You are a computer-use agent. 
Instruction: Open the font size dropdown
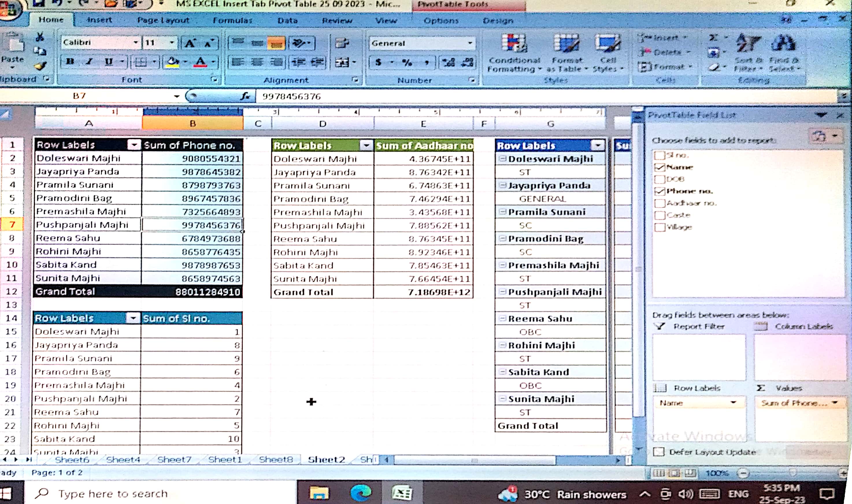click(172, 42)
